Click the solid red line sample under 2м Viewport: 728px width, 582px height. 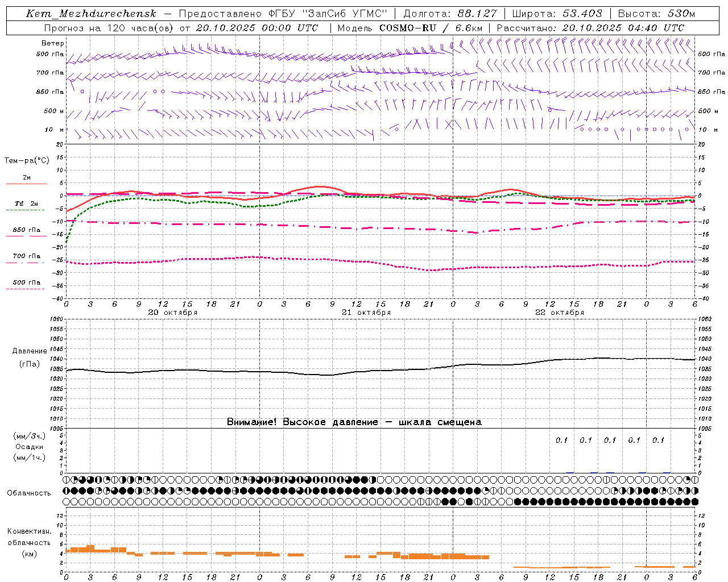26,184
